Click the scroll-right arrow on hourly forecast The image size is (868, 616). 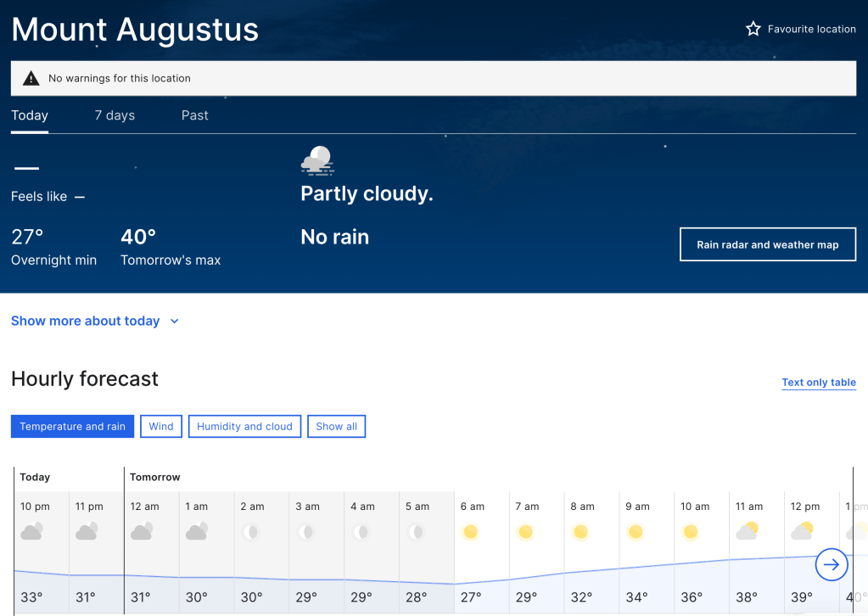coord(832,564)
